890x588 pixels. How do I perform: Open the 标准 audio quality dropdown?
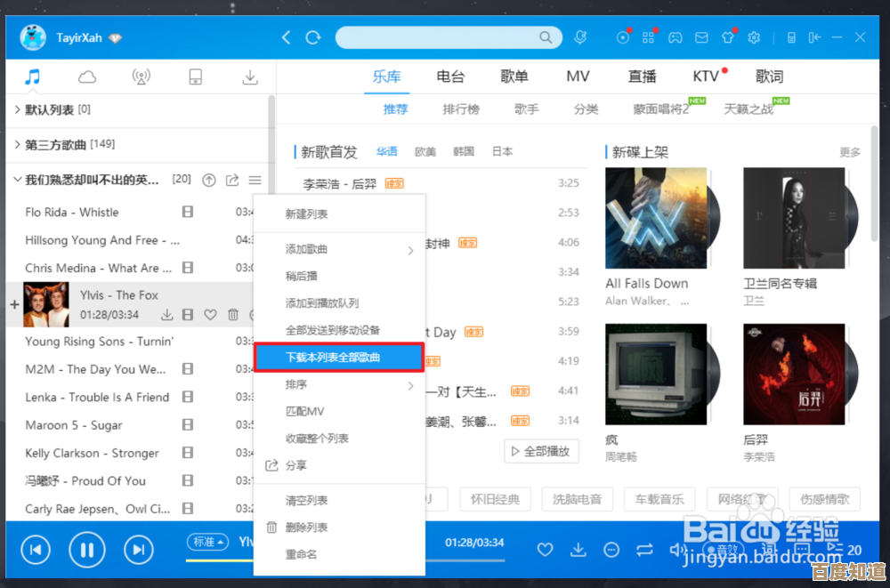[207, 542]
